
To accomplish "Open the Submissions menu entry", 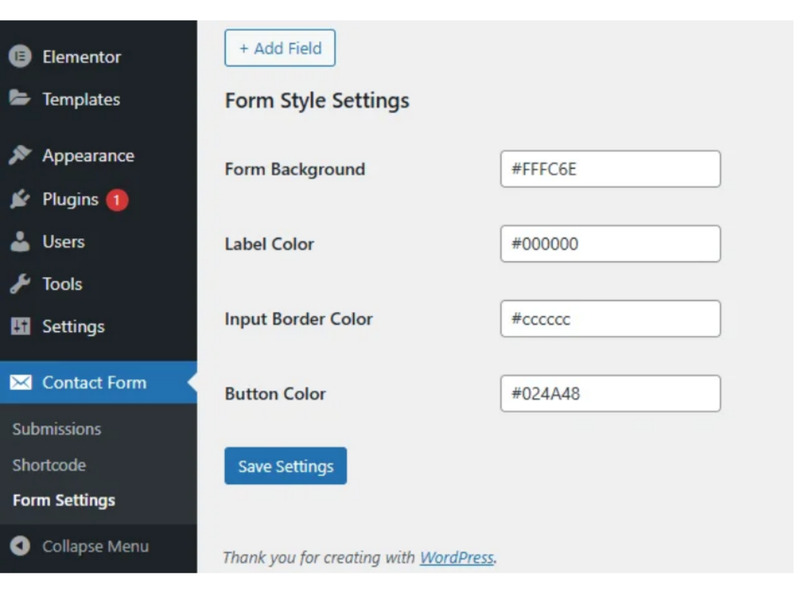I will pos(56,428).
